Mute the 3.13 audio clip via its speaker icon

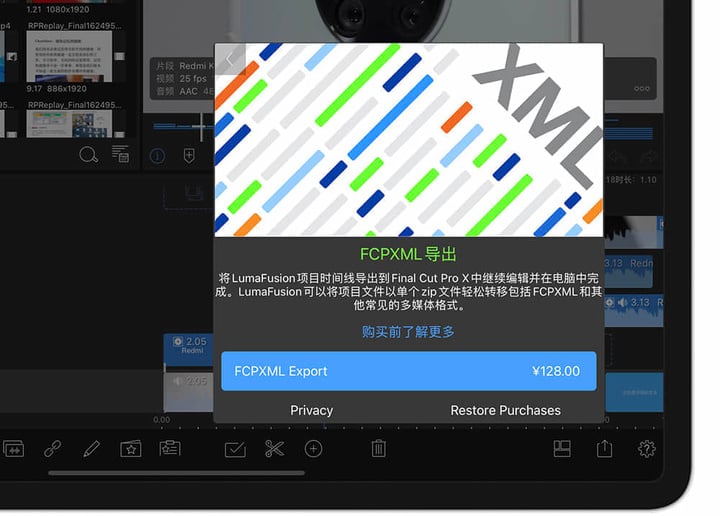623,303
